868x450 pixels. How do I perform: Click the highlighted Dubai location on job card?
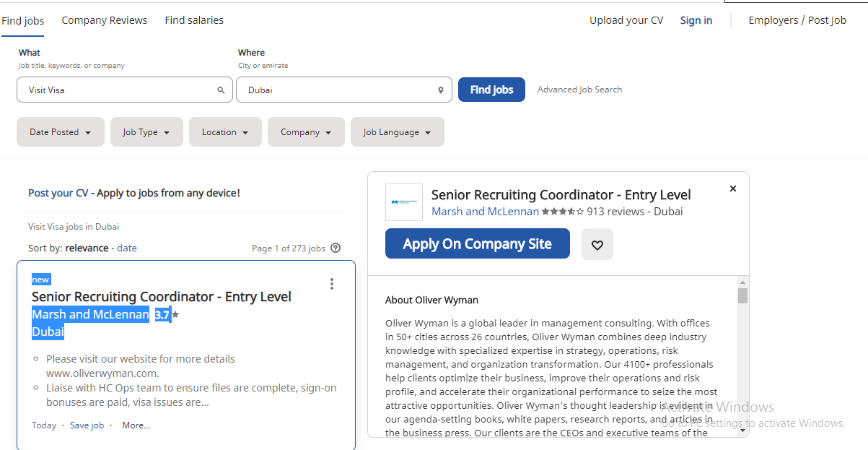coord(48,332)
